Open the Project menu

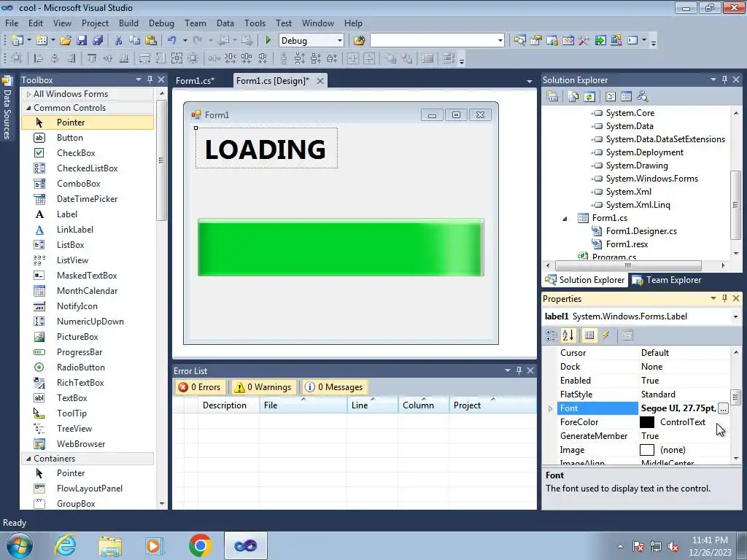pos(95,23)
